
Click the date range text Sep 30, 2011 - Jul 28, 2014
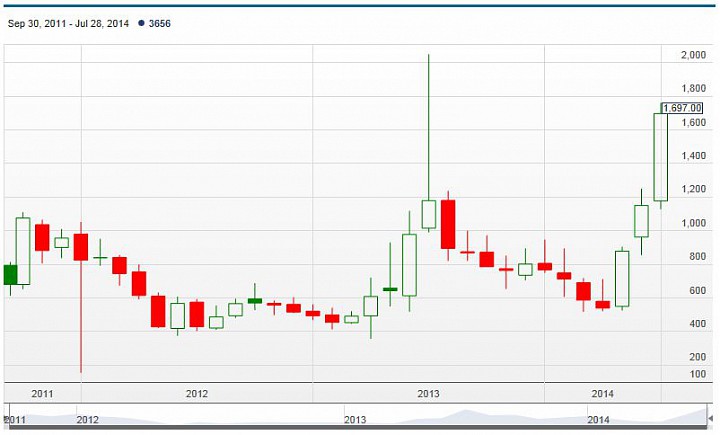(x=68, y=23)
